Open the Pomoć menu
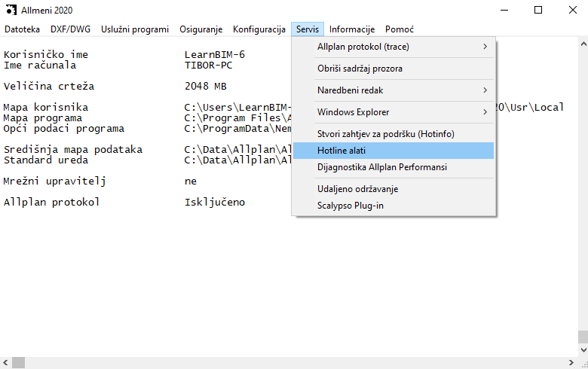Image resolution: width=588 pixels, height=369 pixels. point(400,29)
